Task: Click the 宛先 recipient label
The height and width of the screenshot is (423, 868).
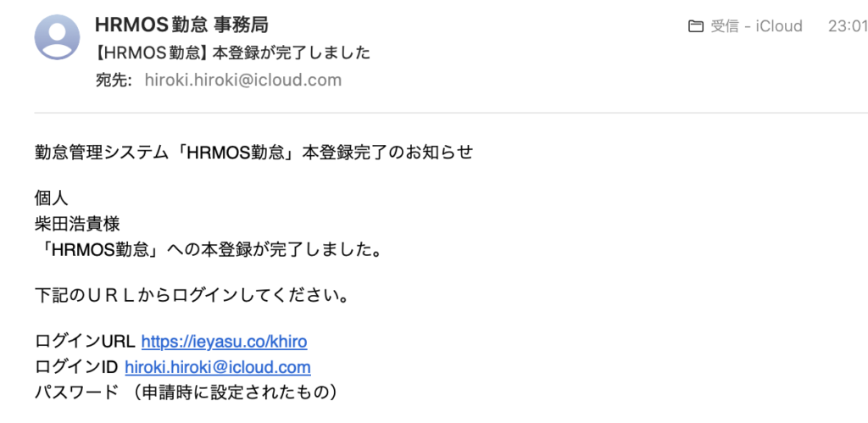Action: (x=114, y=81)
